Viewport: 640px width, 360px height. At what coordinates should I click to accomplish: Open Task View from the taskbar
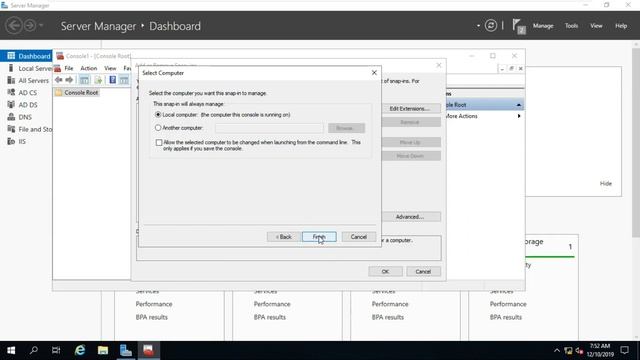(x=56, y=350)
